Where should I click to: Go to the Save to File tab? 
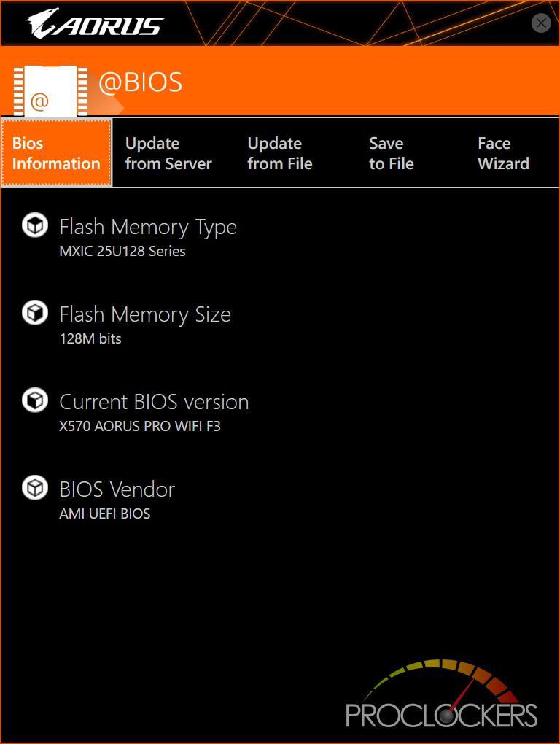[391, 153]
